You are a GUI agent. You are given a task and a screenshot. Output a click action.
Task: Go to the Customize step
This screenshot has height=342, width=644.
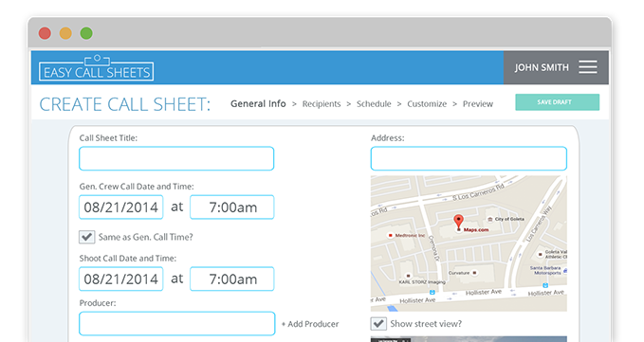pyautogui.click(x=427, y=104)
